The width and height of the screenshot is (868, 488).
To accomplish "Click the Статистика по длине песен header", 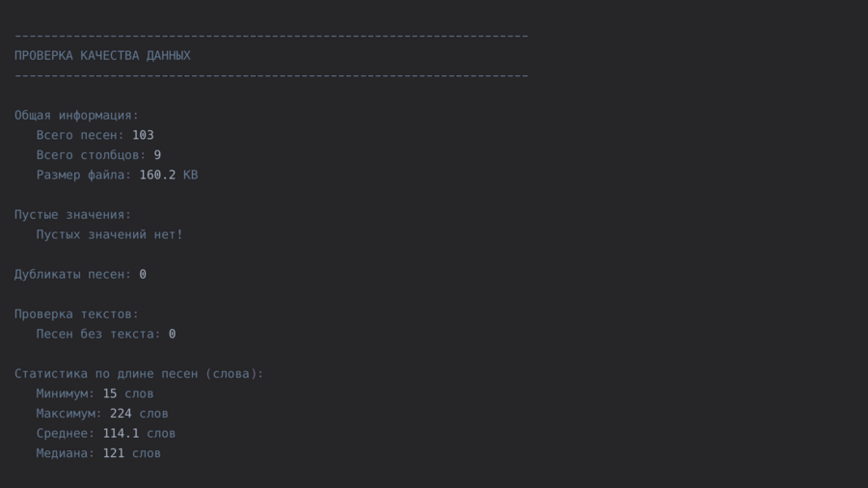I will click(x=139, y=374).
